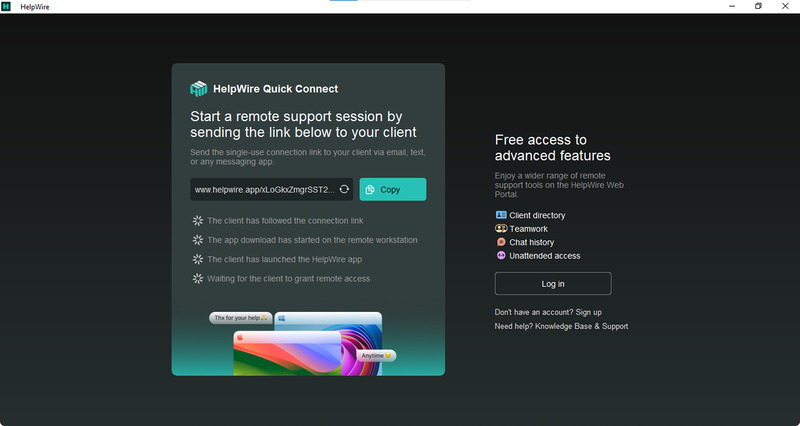
Task: Click spinner beside 'client has launched the HelpWire app'
Action: pos(198,259)
